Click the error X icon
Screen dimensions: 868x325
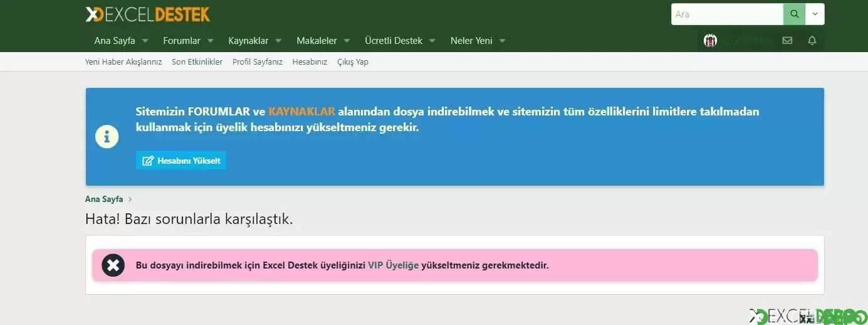point(113,265)
